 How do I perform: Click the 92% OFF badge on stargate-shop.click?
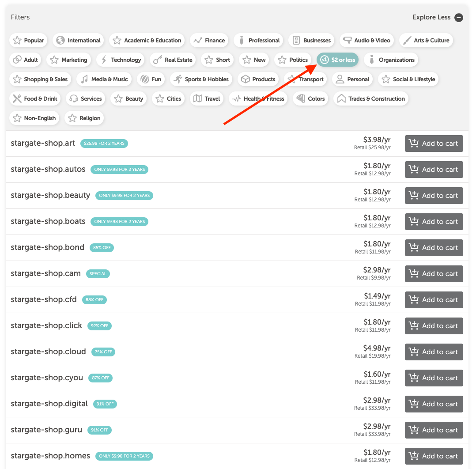(x=99, y=326)
